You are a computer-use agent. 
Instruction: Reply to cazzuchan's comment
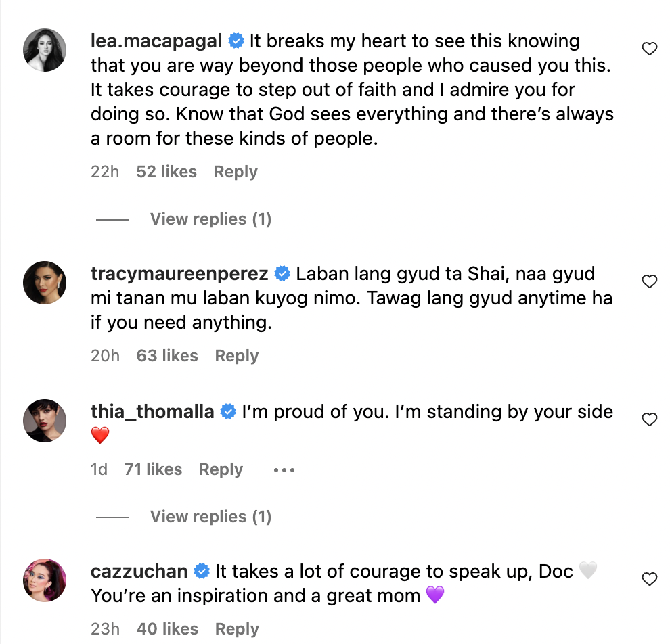click(237, 629)
